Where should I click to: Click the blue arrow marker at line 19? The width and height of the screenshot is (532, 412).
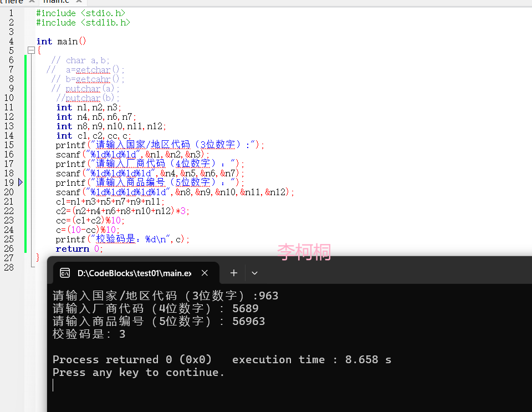(x=20, y=182)
